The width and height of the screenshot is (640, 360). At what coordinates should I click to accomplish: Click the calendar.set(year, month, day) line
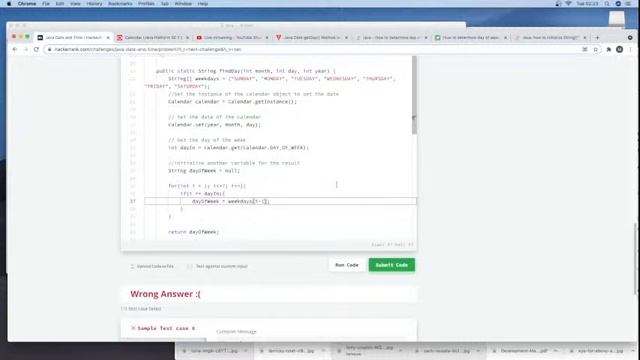coord(214,124)
